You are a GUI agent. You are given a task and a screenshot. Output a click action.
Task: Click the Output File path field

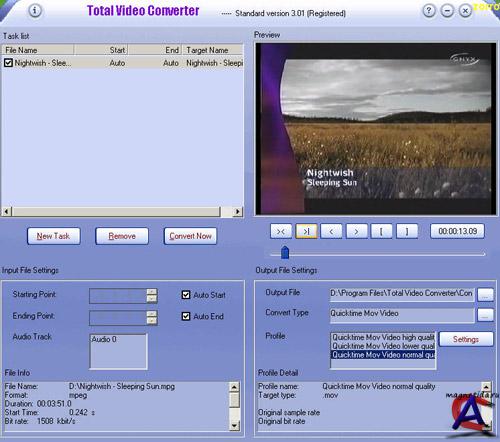(x=402, y=295)
